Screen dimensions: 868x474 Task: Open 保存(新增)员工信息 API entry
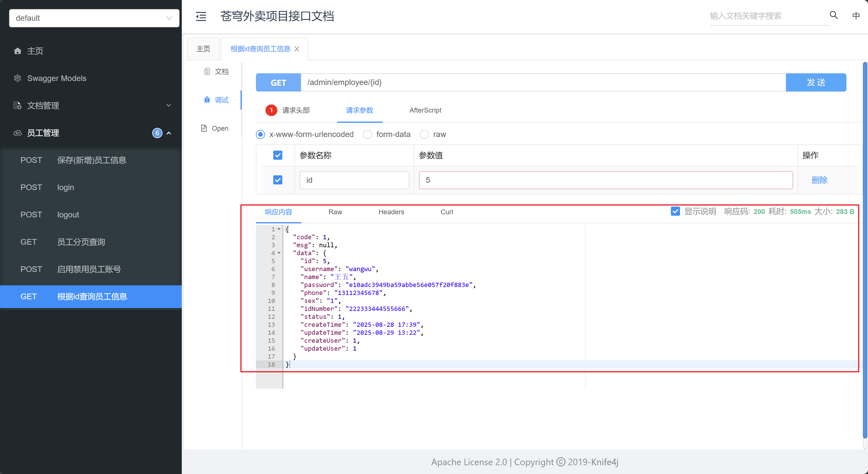point(91,160)
